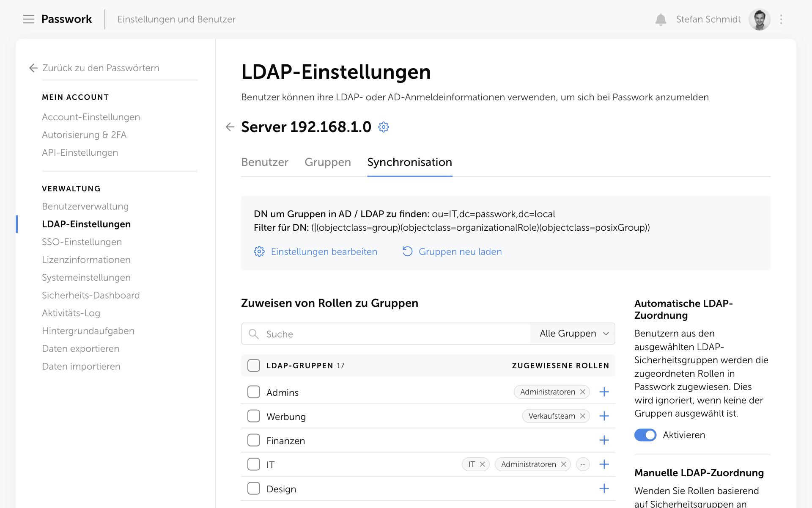This screenshot has height=508, width=812.
Task: Click the LDAP-GRUPPEN column header
Action: [x=300, y=365]
